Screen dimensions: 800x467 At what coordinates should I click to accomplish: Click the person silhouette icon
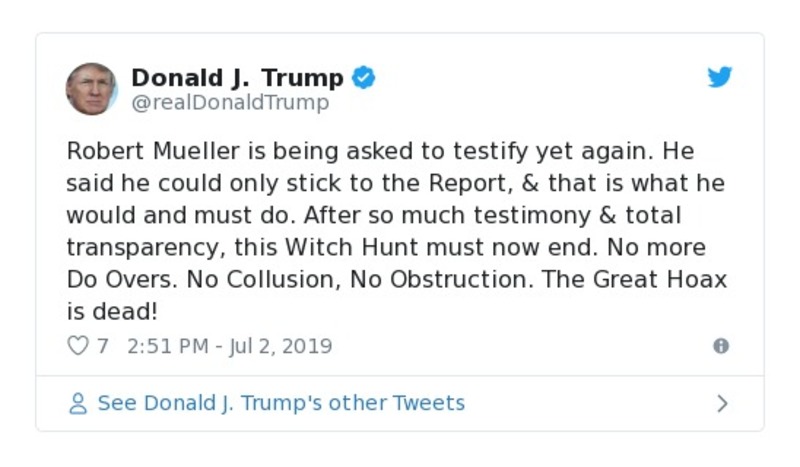78,404
